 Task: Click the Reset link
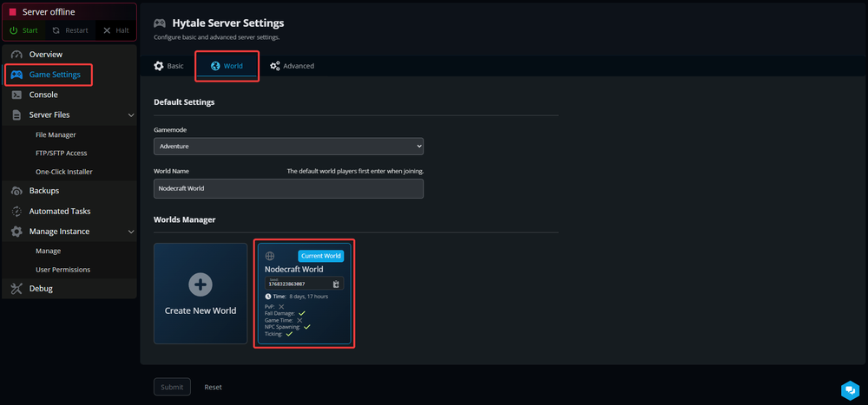point(214,388)
